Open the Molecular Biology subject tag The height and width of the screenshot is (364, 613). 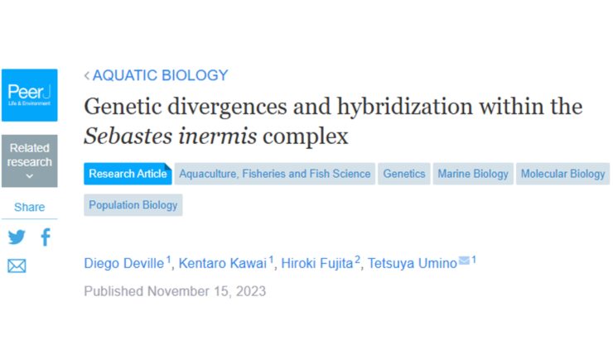[x=562, y=174]
